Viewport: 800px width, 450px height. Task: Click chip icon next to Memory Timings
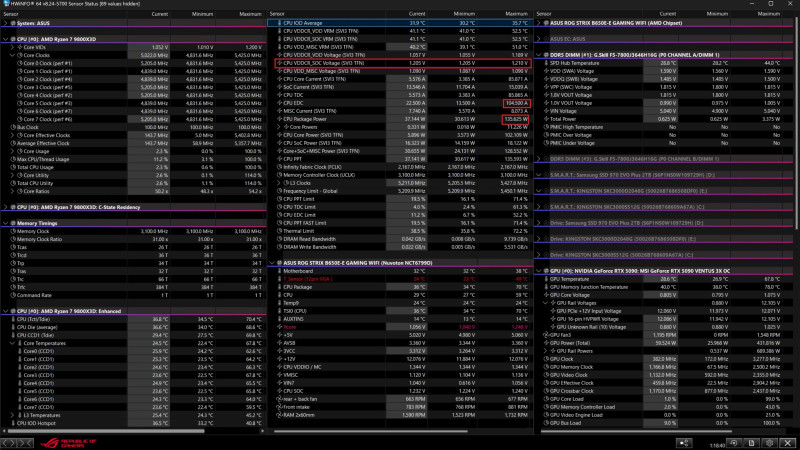(x=13, y=223)
